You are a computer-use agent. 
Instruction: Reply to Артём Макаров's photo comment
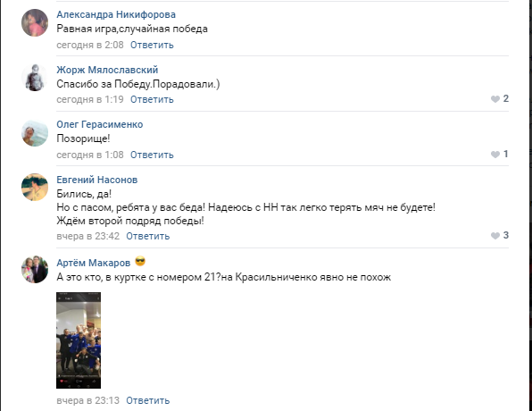click(147, 400)
